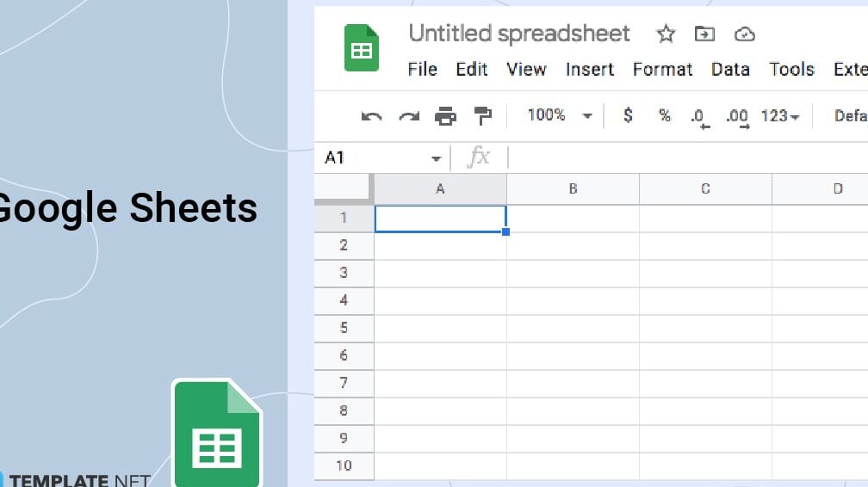Increase decimal places button
This screenshot has height=487, width=868.
click(x=736, y=116)
